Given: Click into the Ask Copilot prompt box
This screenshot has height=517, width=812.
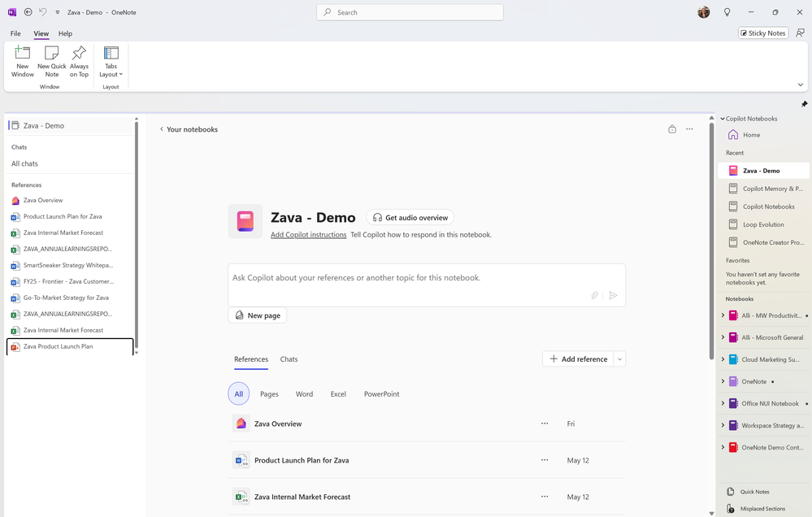Looking at the screenshot, I should coord(427,285).
